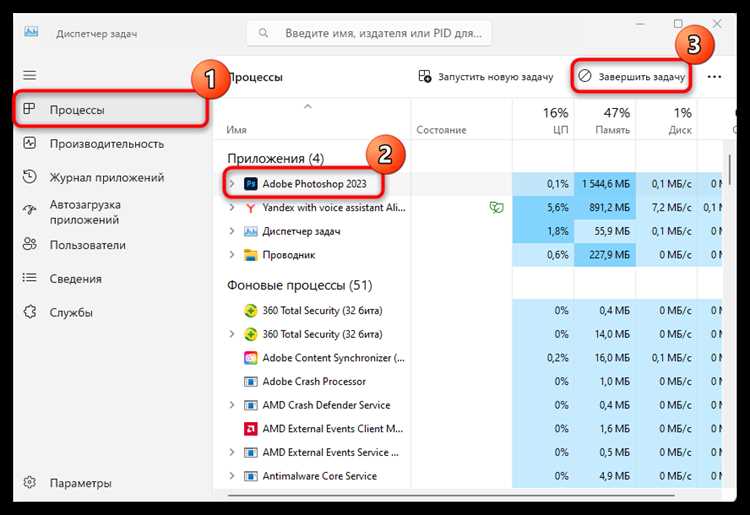The image size is (750, 515).
Task: Click Запустить новую задачу button
Action: pyautogui.click(x=486, y=77)
